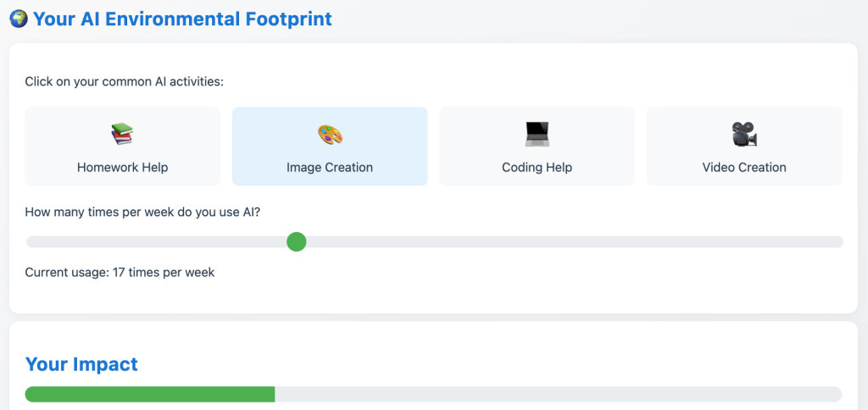Screen dimensions: 868x410
Task: Click the far right end of usage slider
Action: click(x=837, y=242)
